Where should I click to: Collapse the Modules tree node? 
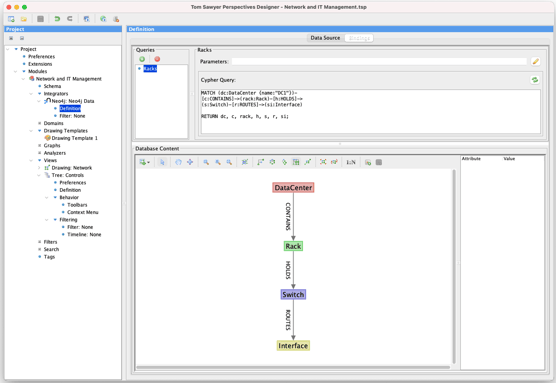(16, 71)
